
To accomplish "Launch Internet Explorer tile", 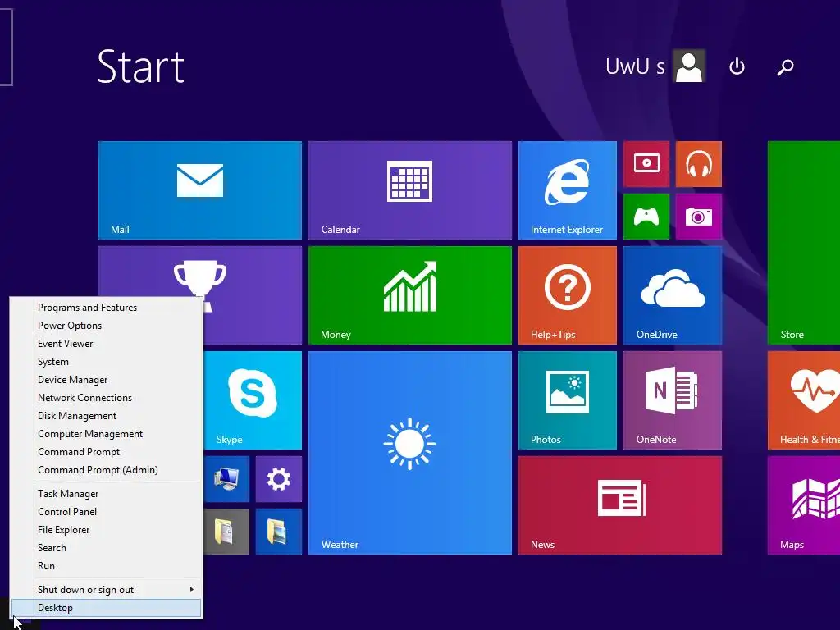I will click(568, 190).
